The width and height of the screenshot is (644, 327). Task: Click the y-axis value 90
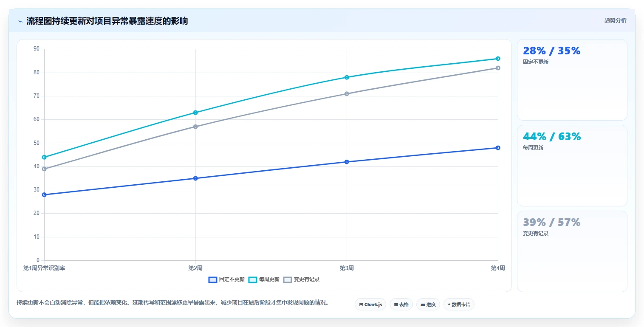coord(36,49)
